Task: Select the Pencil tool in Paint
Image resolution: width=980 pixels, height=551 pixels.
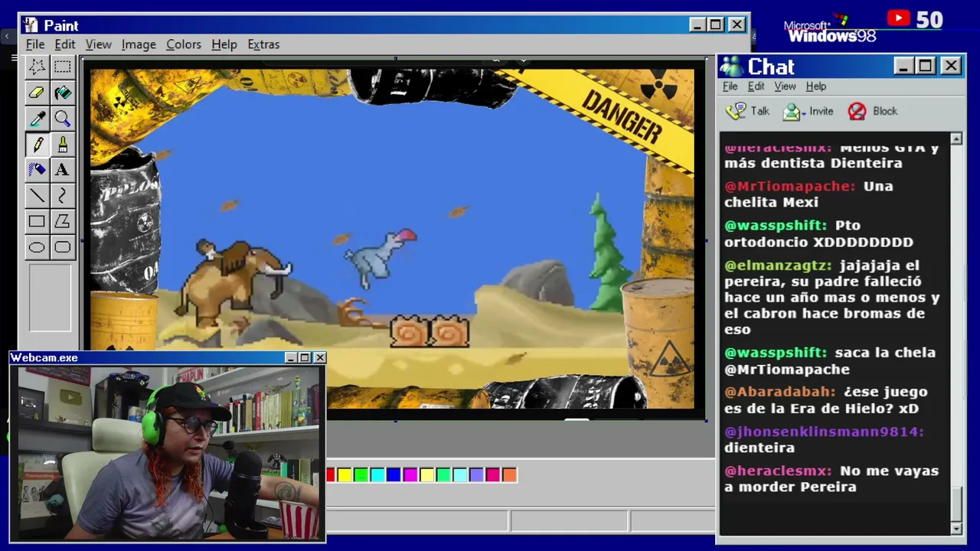Action: pos(37,145)
